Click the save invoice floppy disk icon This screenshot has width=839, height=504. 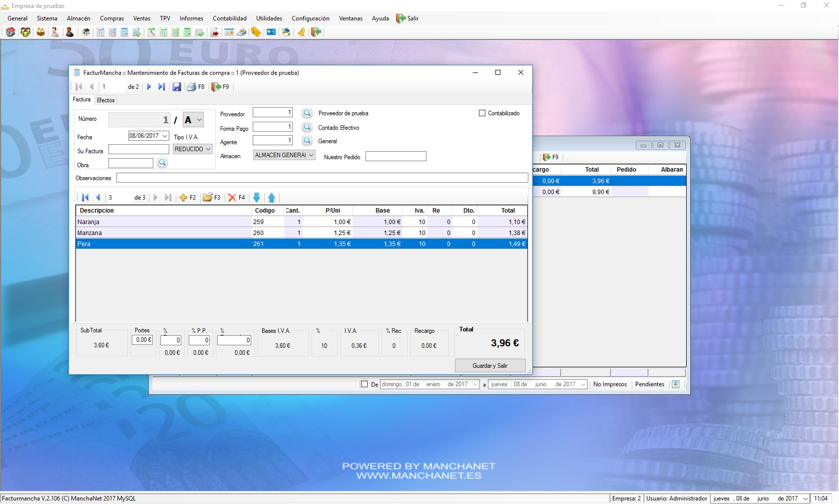tap(176, 87)
